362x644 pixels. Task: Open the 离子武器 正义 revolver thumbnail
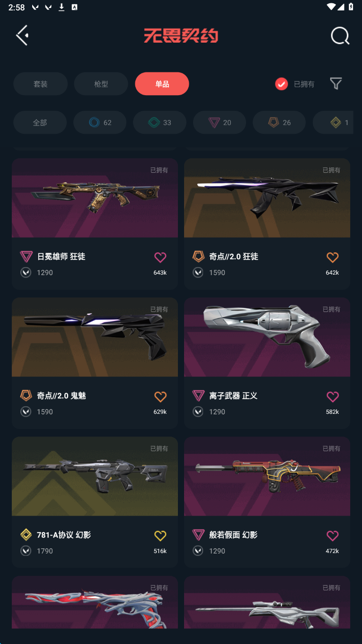[x=267, y=337]
